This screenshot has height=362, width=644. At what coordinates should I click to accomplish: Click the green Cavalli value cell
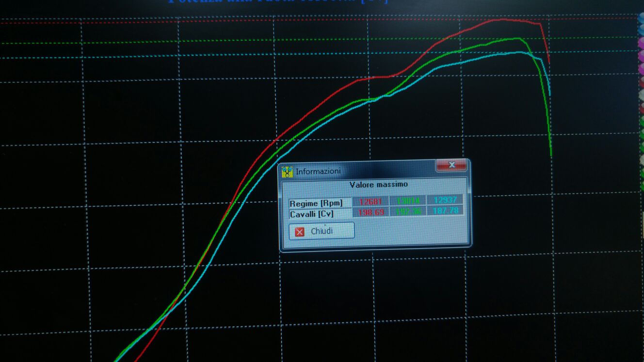pos(408,212)
